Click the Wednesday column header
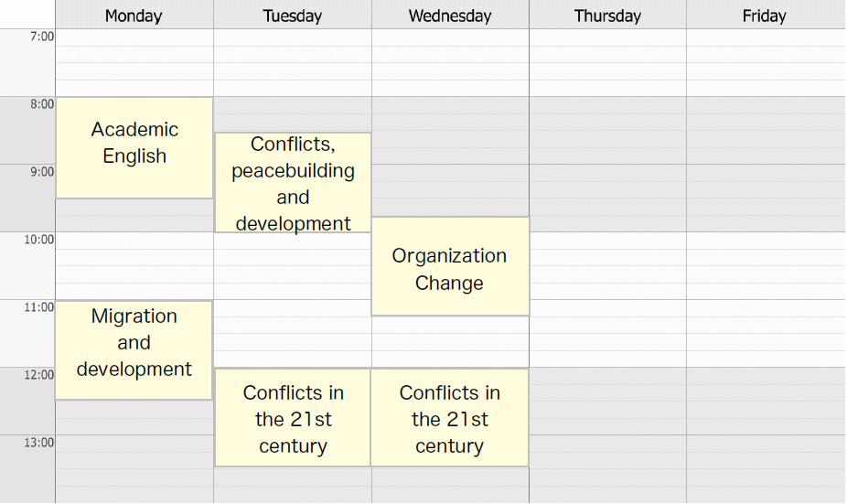The height and width of the screenshot is (504, 847). pos(450,16)
